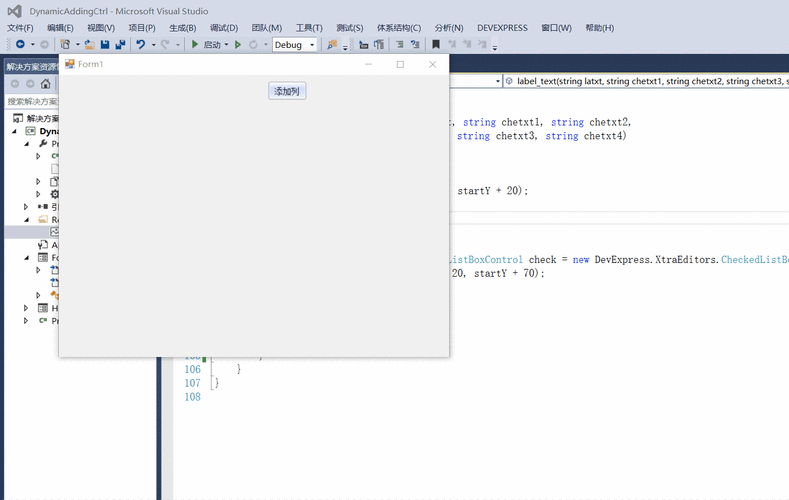Click the New Project toolbar icon
Screen dimensions: 789x500
65,44
